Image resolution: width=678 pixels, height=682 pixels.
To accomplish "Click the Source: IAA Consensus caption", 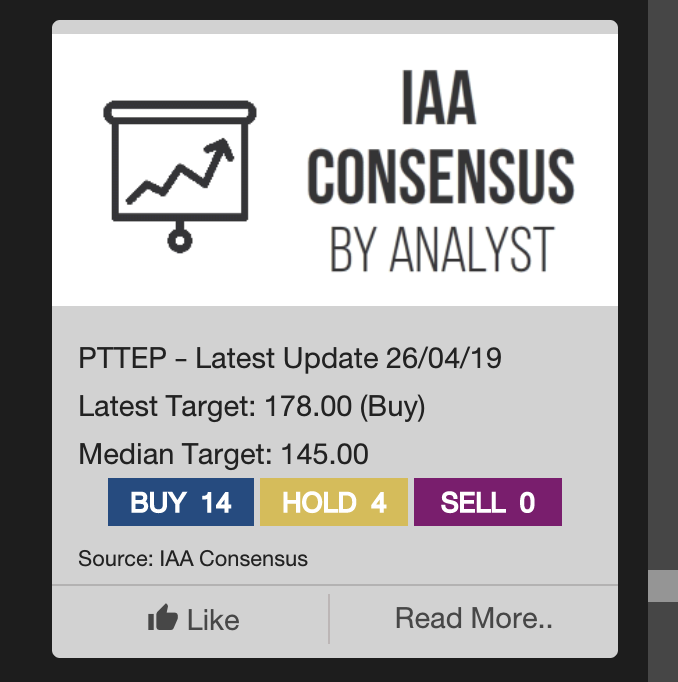I will coord(193,558).
